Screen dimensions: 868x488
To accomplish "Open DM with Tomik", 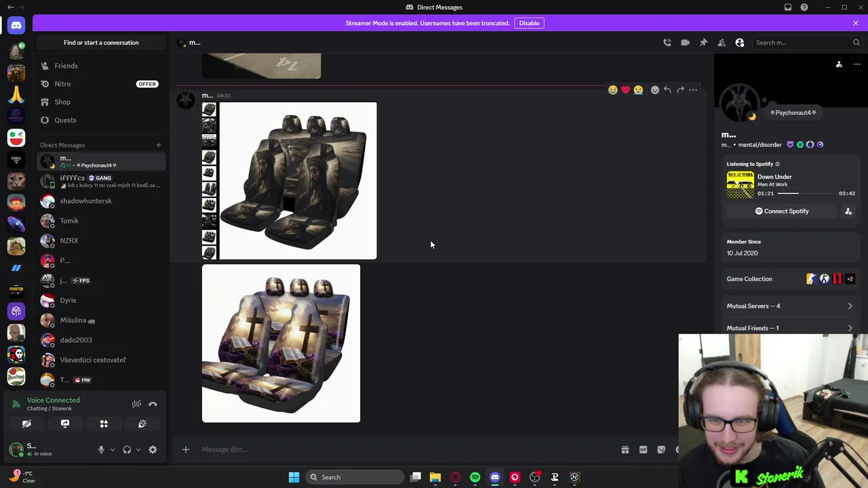I will click(x=101, y=221).
